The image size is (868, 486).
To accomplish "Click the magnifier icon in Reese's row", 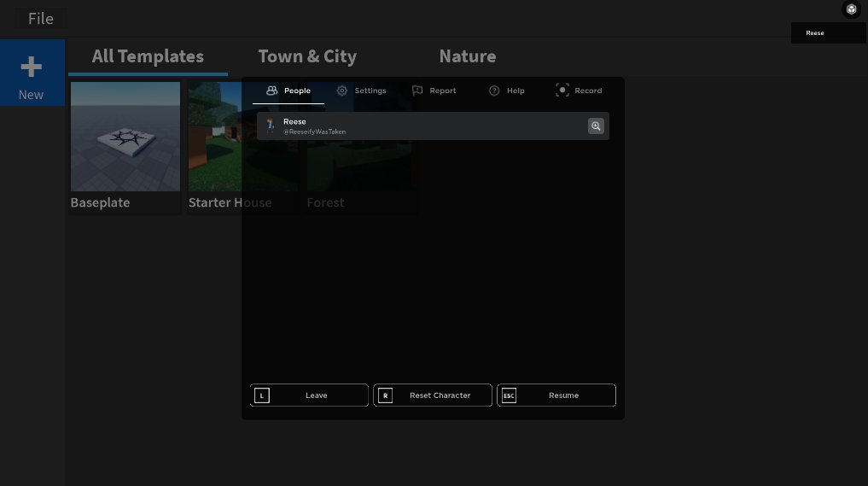I will pyautogui.click(x=596, y=126).
